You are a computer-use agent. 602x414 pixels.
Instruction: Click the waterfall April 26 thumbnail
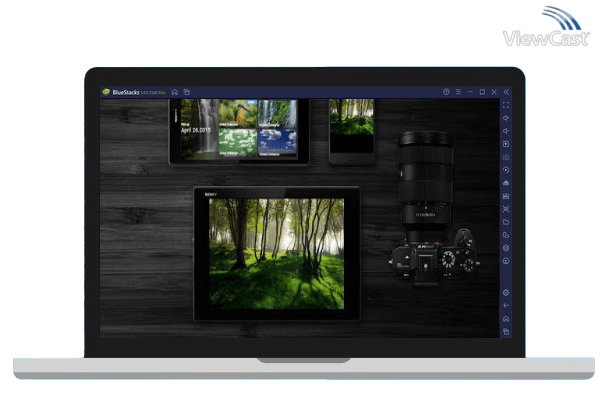pyautogui.click(x=199, y=129)
